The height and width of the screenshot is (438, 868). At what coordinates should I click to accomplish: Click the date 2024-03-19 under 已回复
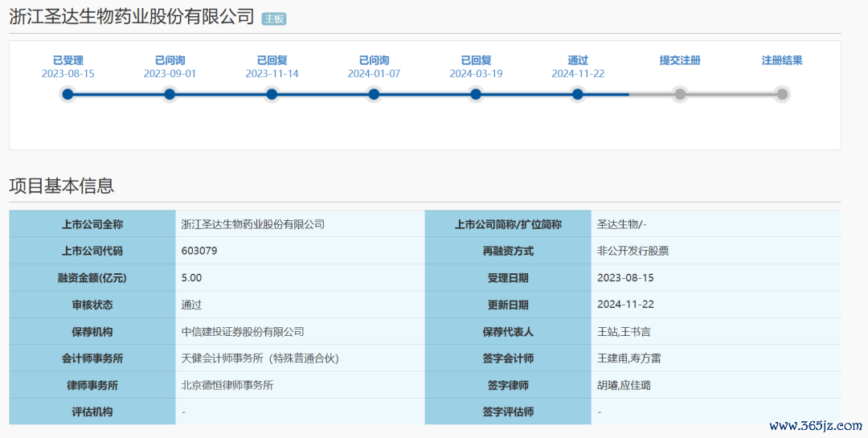coord(476,74)
